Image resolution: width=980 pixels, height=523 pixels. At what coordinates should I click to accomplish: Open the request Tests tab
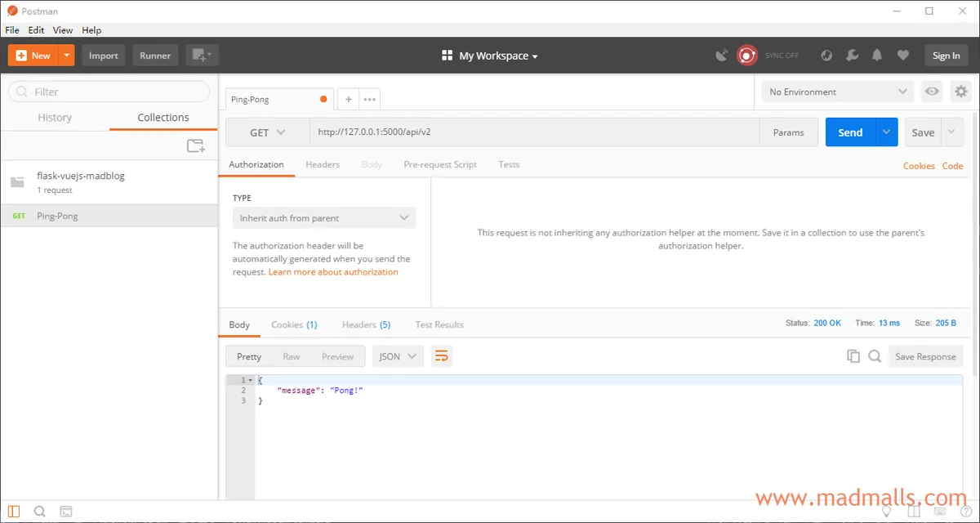[509, 164]
